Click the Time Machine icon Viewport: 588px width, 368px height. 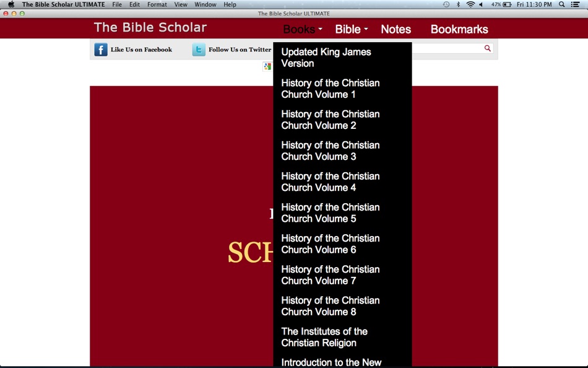pyautogui.click(x=446, y=4)
